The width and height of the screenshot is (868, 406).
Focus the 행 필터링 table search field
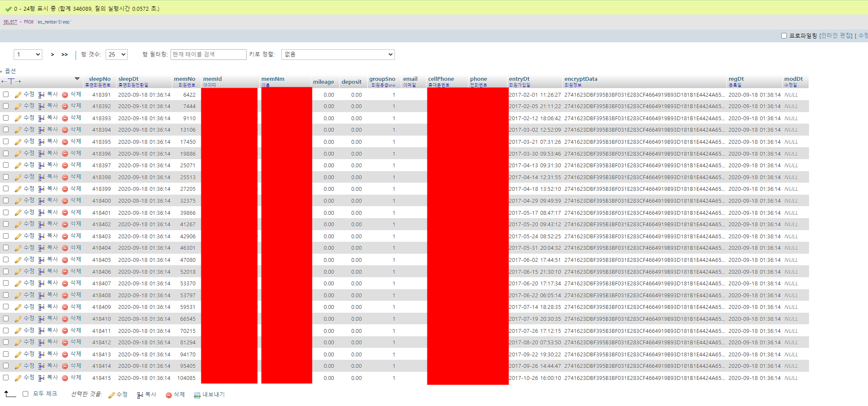point(209,54)
